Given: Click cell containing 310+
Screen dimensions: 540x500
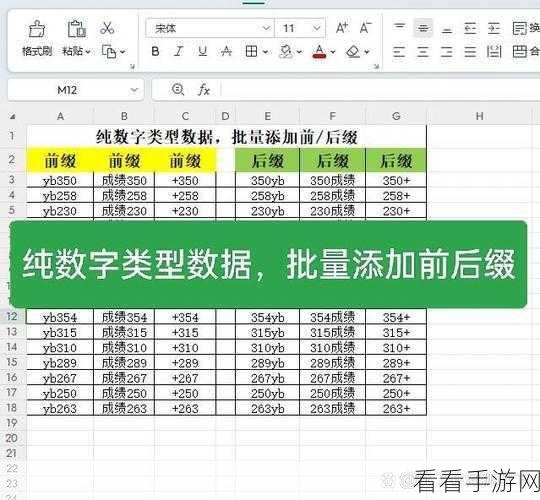Looking at the screenshot, I should pyautogui.click(x=396, y=347).
